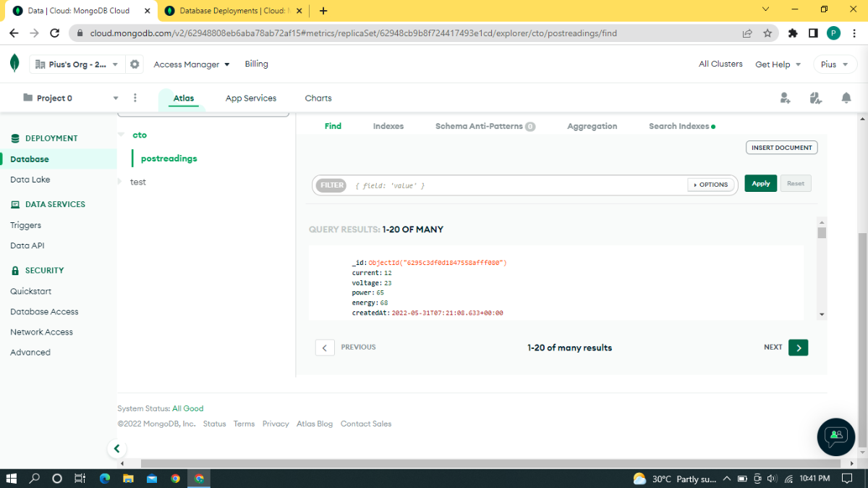The image size is (868, 488).
Task: Click the invite user icon
Action: [x=786, y=98]
